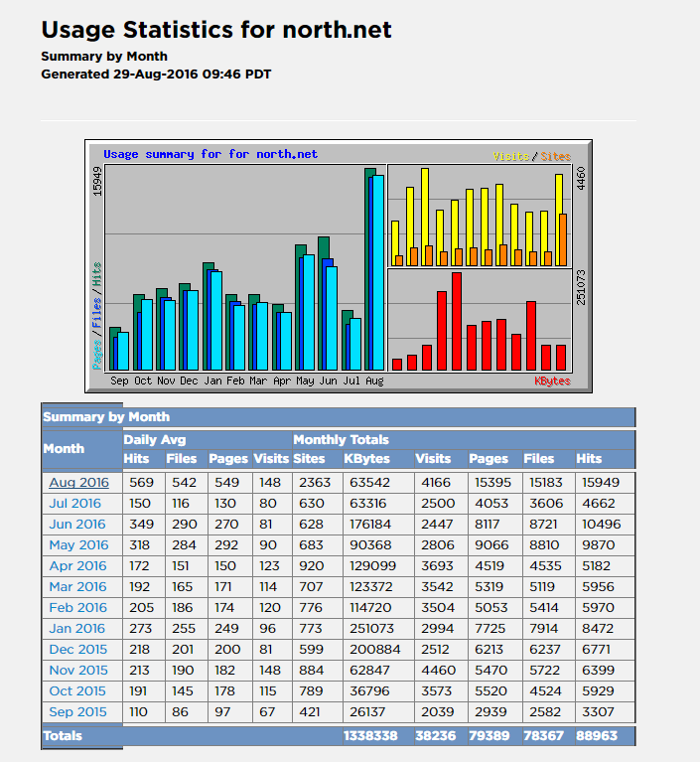Go to the Dec 2015 report

76,650
